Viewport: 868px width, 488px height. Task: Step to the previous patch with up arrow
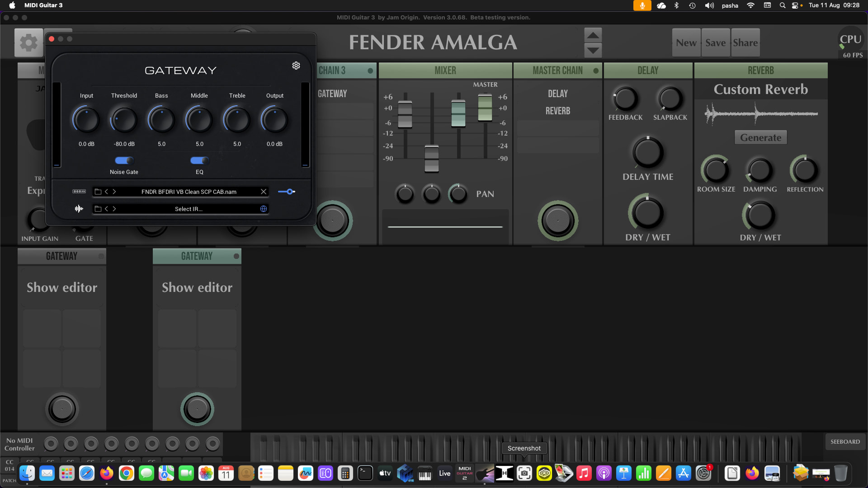[x=593, y=35]
